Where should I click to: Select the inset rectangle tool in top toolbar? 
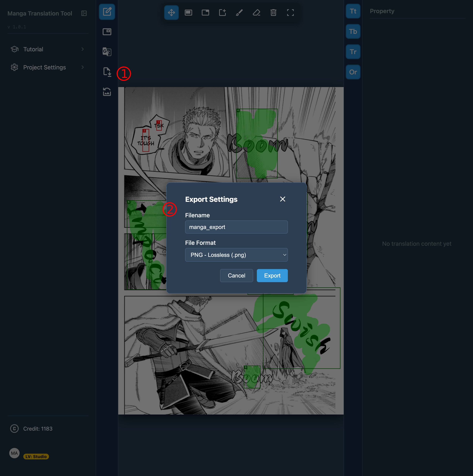point(205,13)
